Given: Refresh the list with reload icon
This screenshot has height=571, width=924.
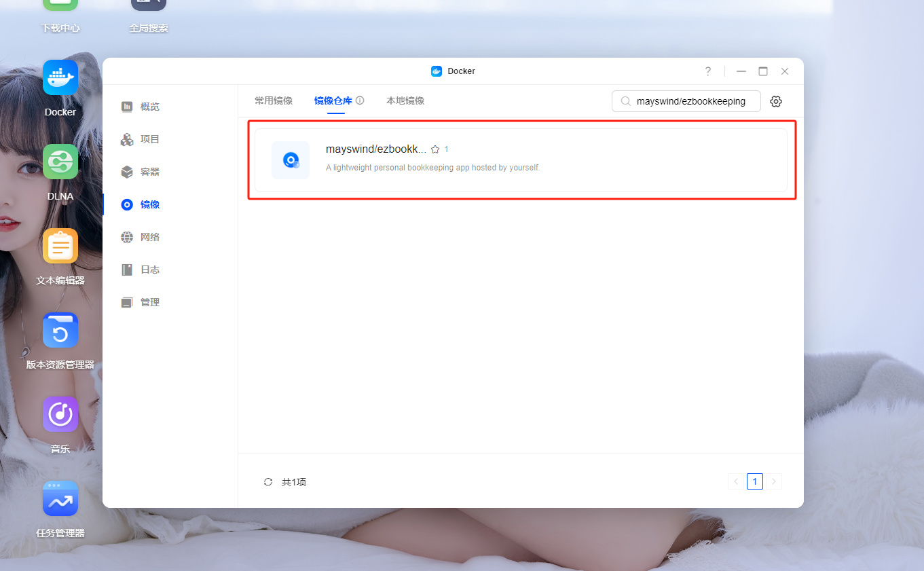Looking at the screenshot, I should tap(268, 482).
